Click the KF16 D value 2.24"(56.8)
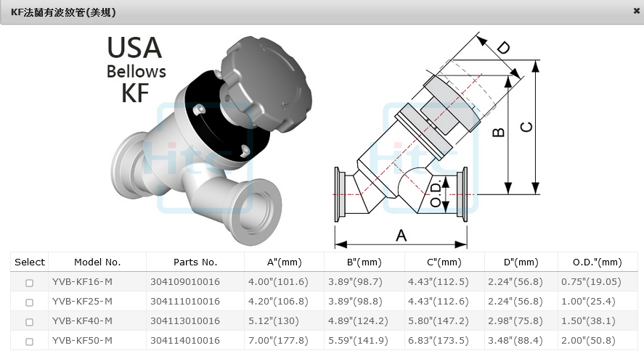This screenshot has width=644, height=356. [515, 282]
